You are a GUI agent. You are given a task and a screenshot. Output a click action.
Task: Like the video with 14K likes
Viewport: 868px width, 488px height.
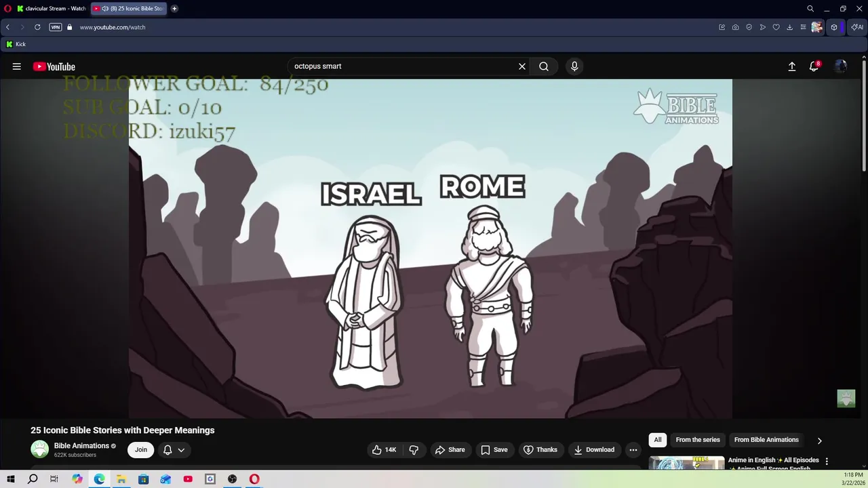385,450
